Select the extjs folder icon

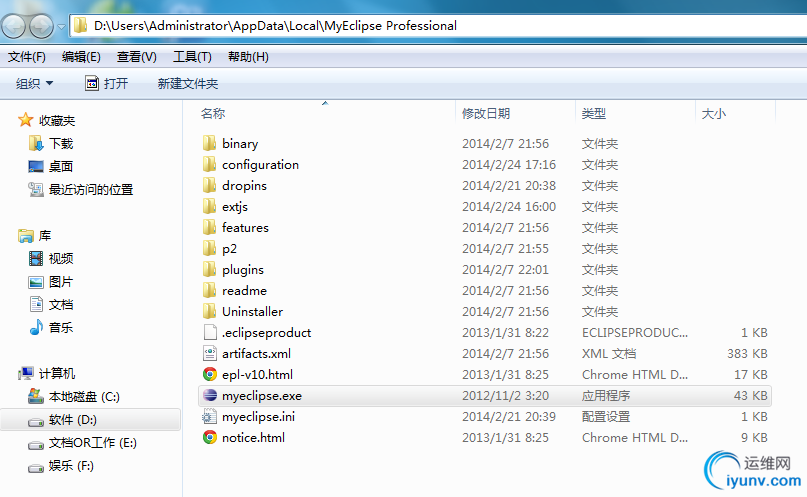click(x=209, y=206)
